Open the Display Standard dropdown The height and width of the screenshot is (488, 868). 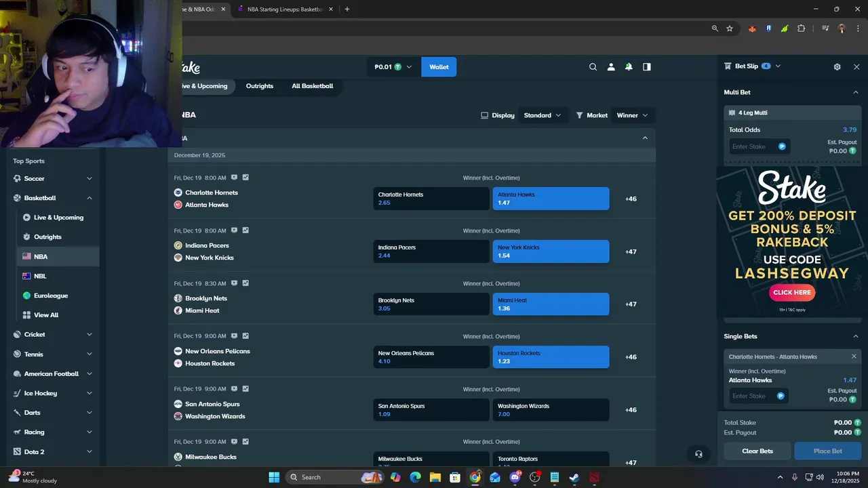click(542, 115)
